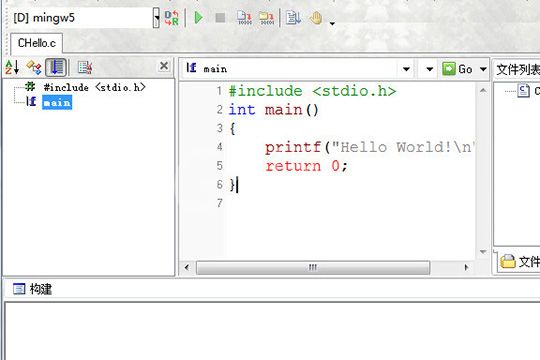Click the outline list with red mark icon
This screenshot has height=360, width=540.
click(x=85, y=67)
